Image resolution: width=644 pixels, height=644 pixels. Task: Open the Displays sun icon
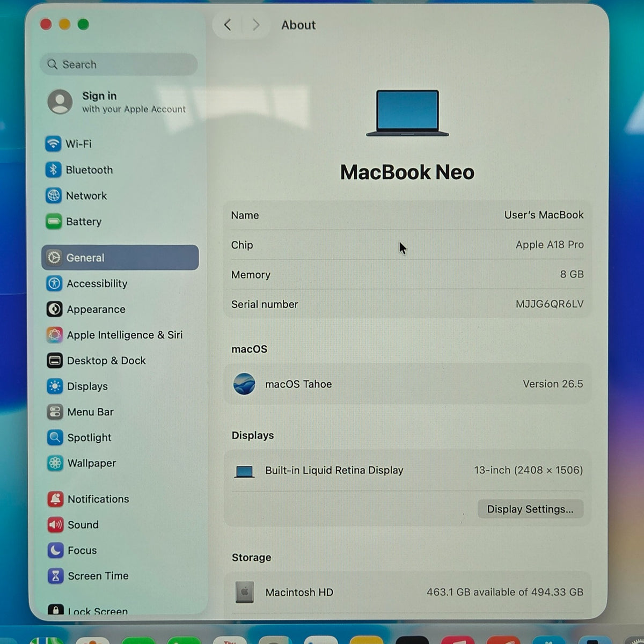pyautogui.click(x=55, y=386)
